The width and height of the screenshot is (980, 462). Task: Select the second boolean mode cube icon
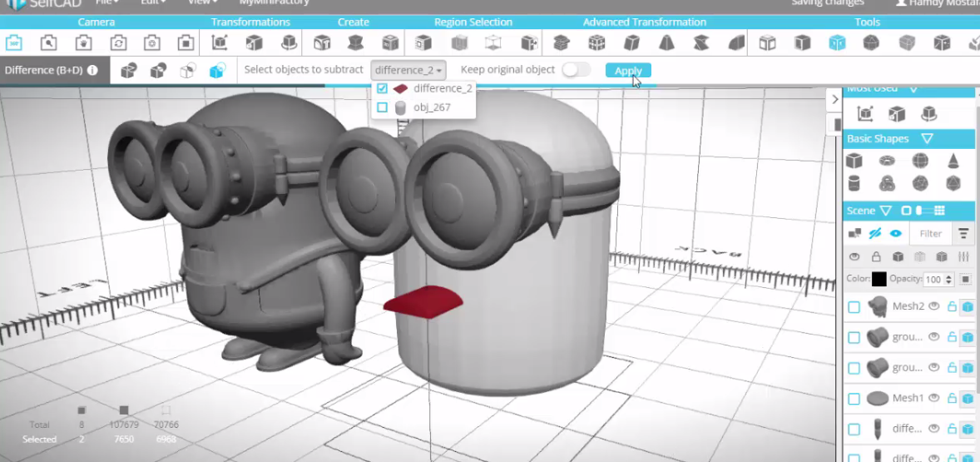coord(158,71)
